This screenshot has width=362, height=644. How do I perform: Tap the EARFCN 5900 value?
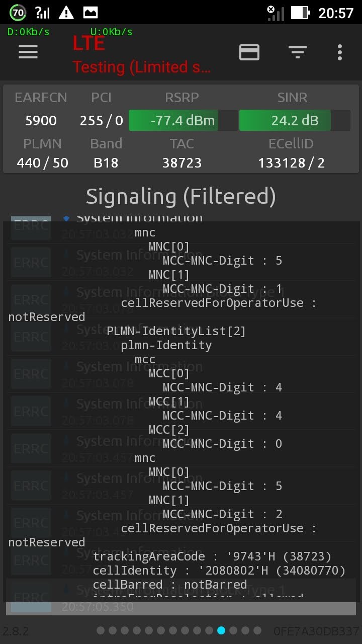(41, 121)
